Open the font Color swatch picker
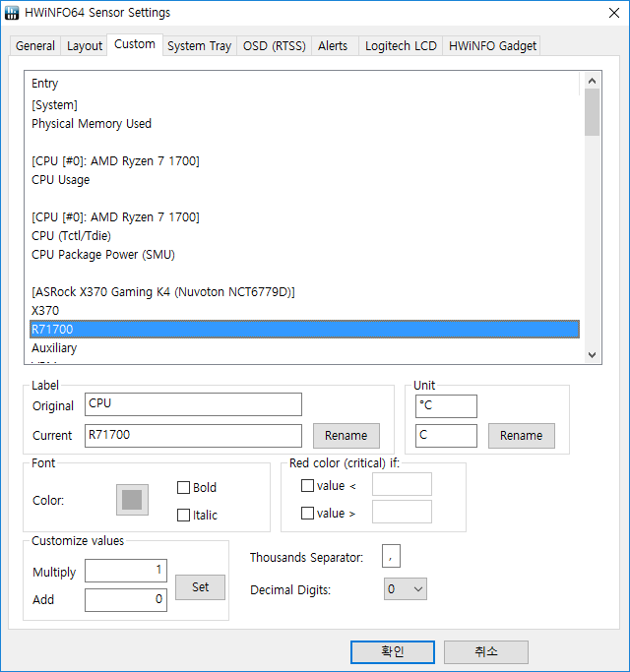The height and width of the screenshot is (672, 630). pos(132,500)
